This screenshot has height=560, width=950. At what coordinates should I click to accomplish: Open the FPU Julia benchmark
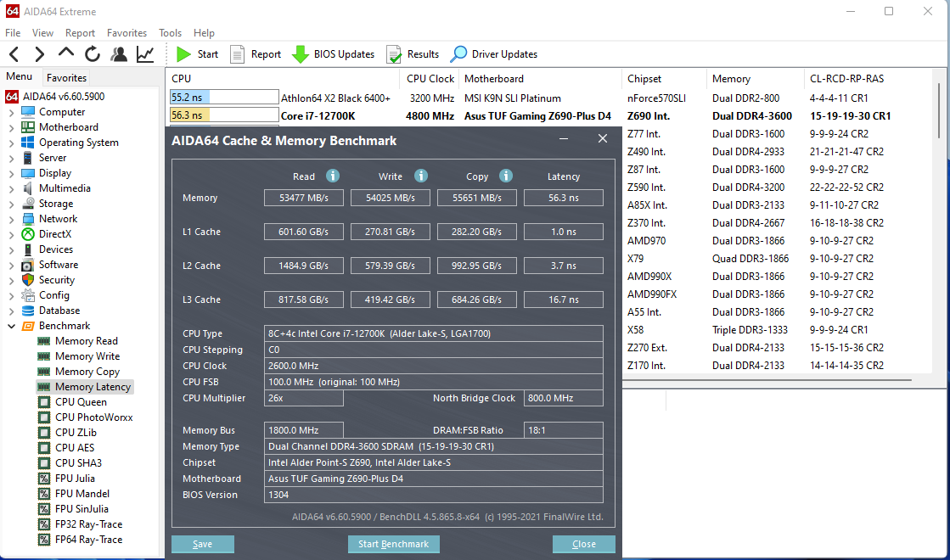click(x=75, y=479)
